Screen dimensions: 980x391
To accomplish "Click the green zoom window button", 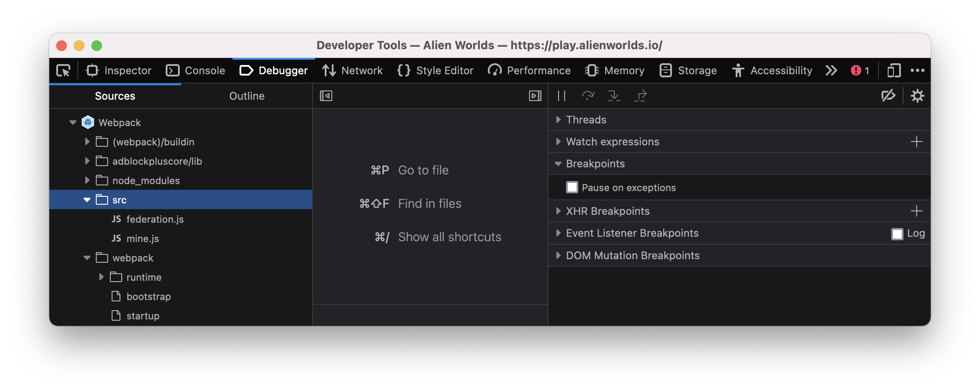I will (97, 45).
